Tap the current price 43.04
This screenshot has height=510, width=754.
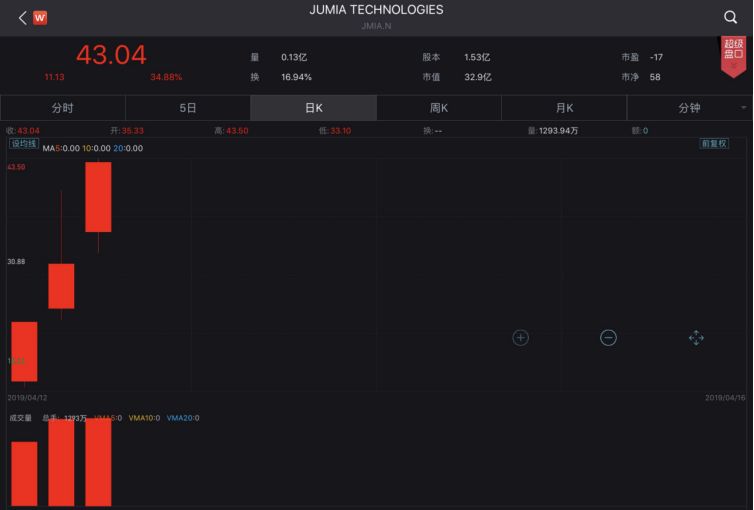coord(111,55)
